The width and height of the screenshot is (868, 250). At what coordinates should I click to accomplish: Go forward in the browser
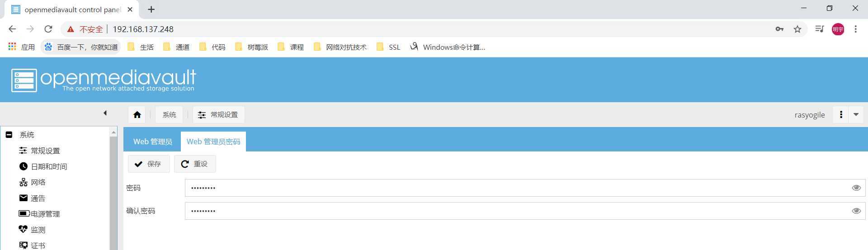pyautogui.click(x=30, y=29)
